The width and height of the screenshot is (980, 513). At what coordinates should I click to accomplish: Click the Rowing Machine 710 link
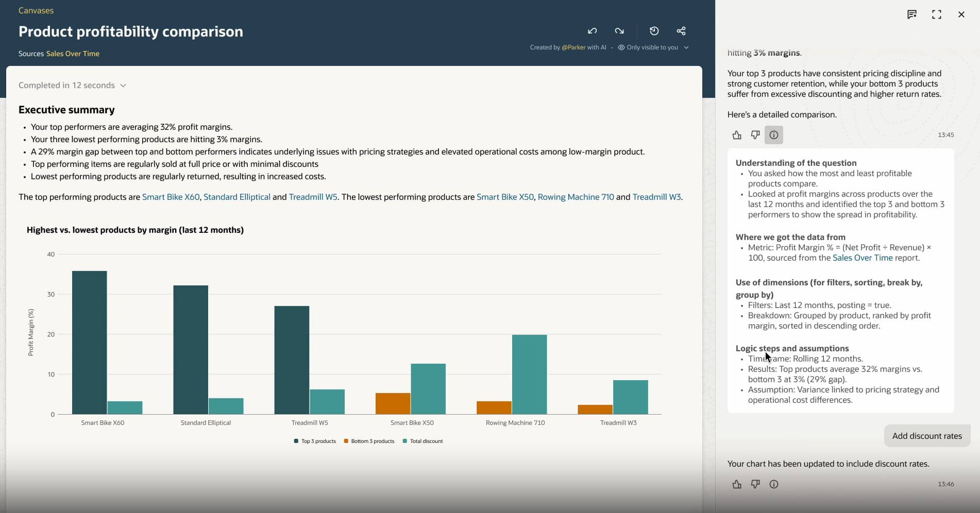coord(576,197)
